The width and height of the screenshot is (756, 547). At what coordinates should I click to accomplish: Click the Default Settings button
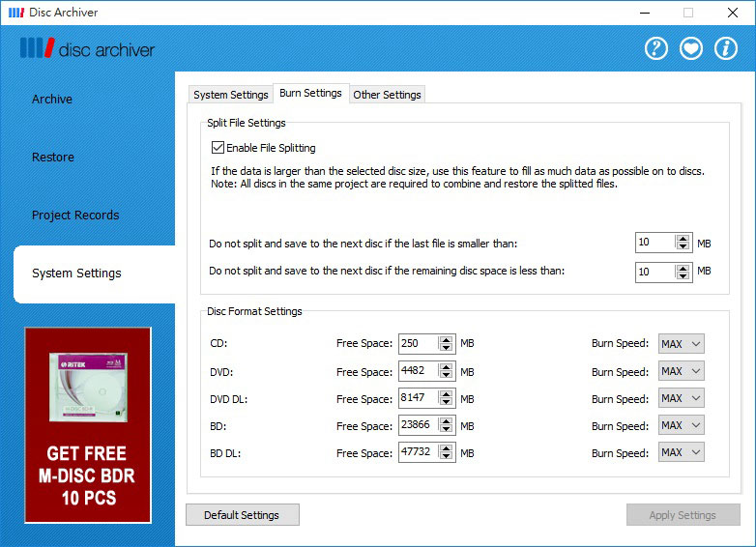(x=242, y=515)
